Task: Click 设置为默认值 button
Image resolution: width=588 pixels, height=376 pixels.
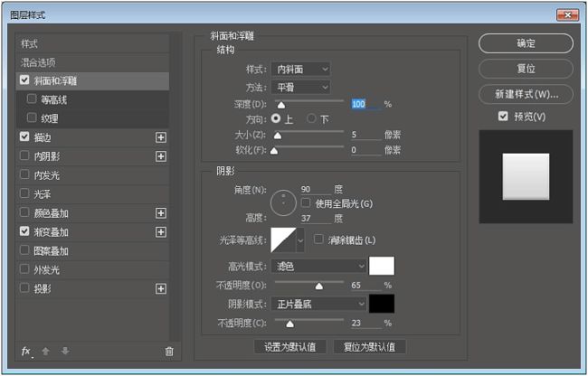Action: [289, 347]
